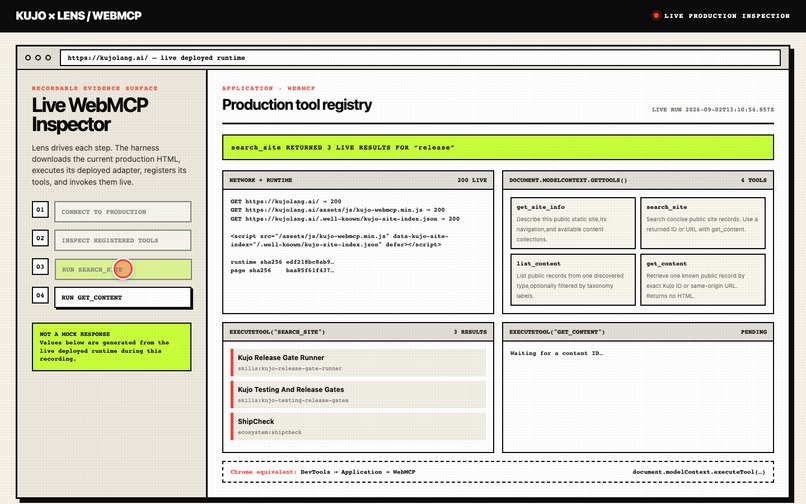806x504 pixels.
Task: Select the ShipCheck search result
Action: pyautogui.click(x=358, y=426)
